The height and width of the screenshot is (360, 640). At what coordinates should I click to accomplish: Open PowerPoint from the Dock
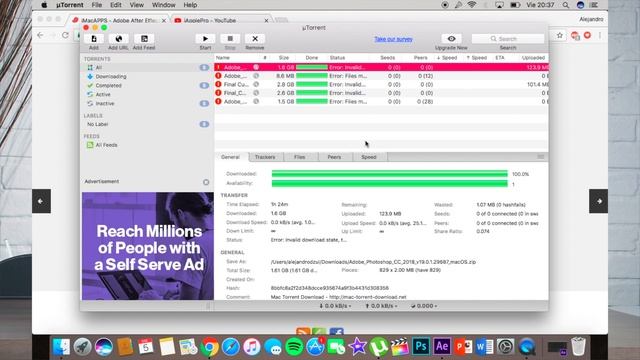coord(463,347)
